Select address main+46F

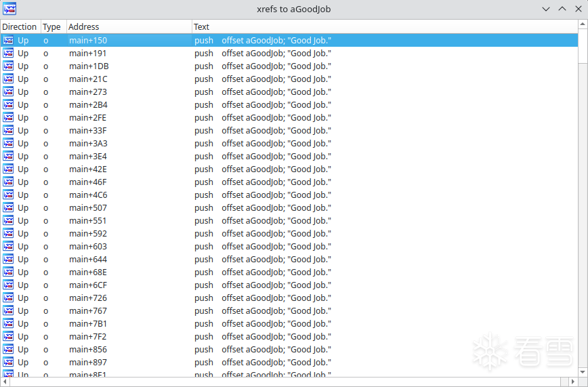pos(88,182)
